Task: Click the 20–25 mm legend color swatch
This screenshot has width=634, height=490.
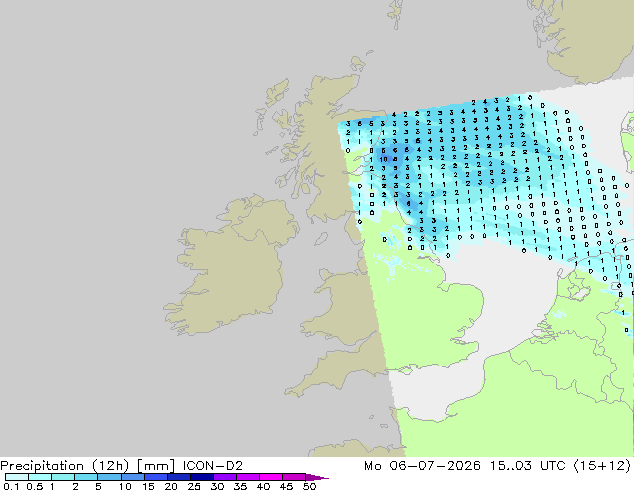Action: 178,477
